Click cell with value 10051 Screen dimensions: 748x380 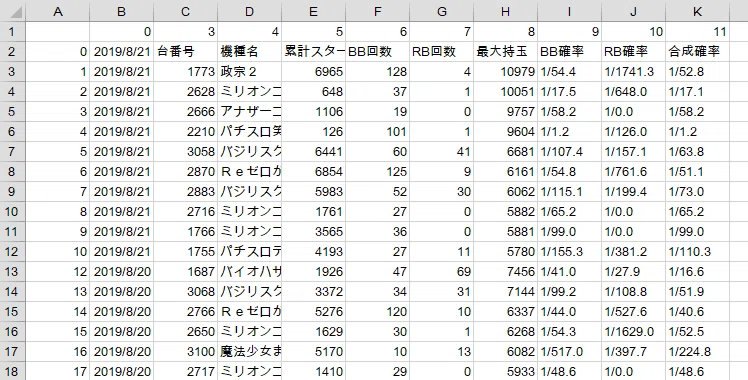pos(505,92)
